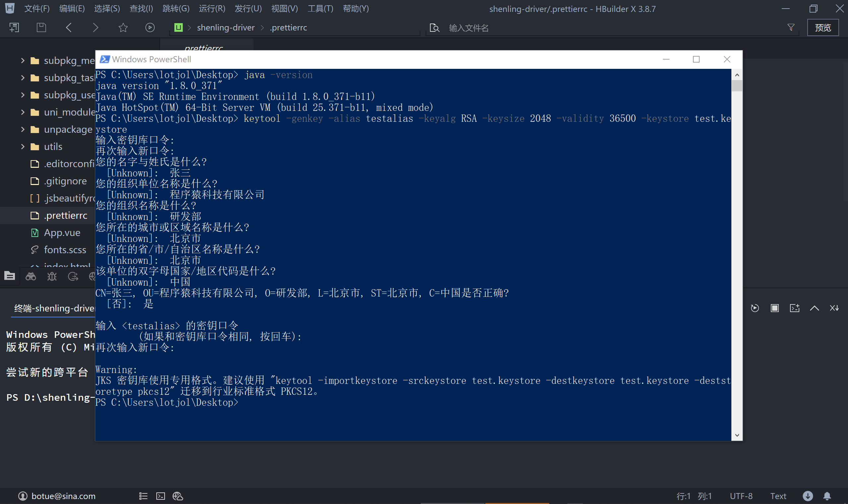Viewport: 848px width, 504px height.
Task: Click the run play icon in toolbar
Action: click(x=150, y=27)
